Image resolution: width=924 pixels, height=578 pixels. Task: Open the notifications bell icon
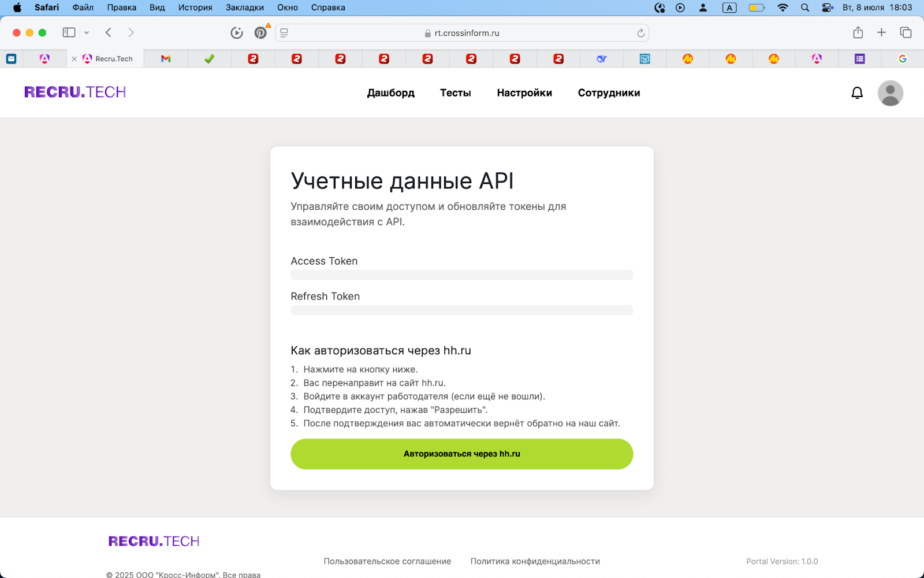point(857,92)
